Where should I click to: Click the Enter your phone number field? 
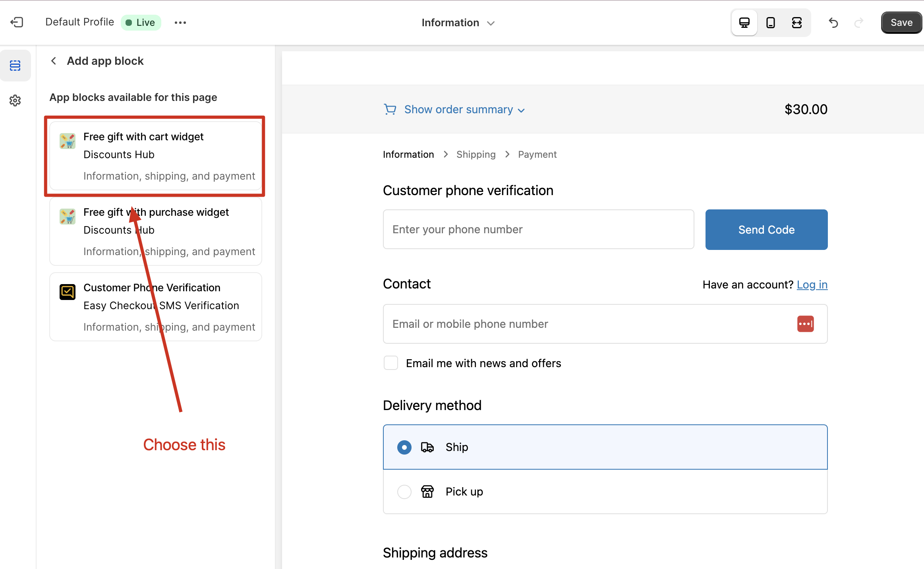point(538,229)
